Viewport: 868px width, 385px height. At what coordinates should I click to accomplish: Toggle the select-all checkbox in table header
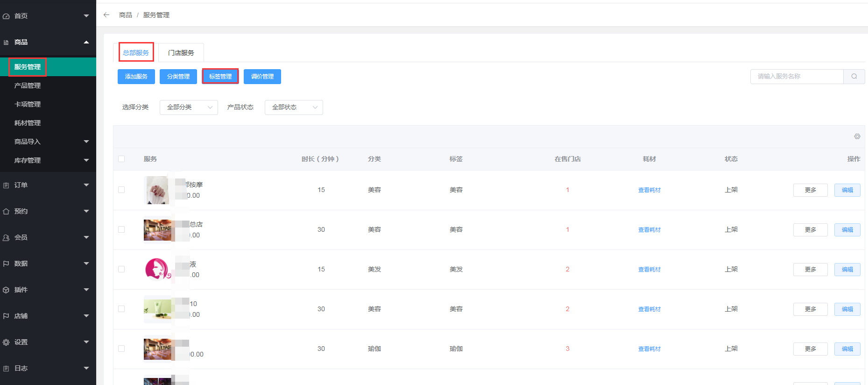[121, 159]
